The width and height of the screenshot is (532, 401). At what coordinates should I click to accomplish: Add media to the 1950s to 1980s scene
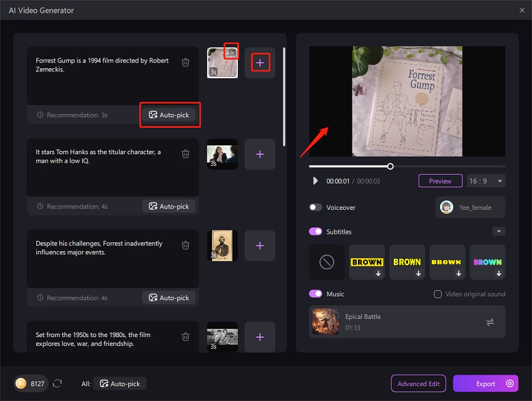(x=260, y=337)
